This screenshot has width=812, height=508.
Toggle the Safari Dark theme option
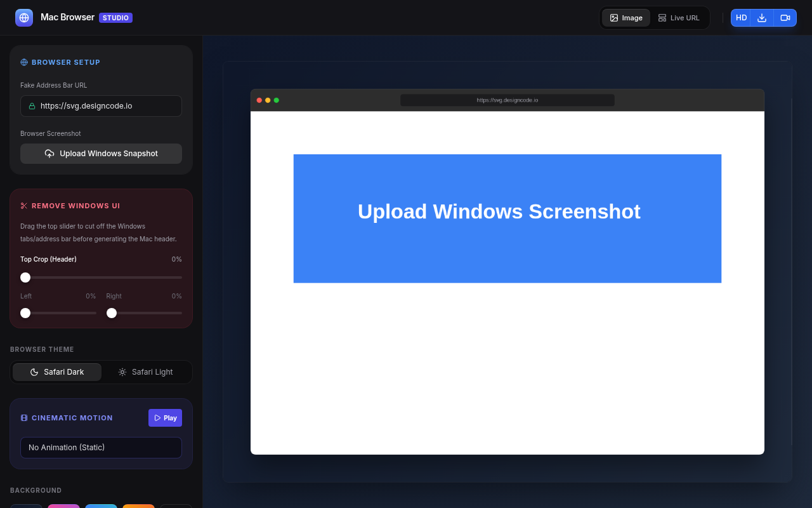click(56, 371)
